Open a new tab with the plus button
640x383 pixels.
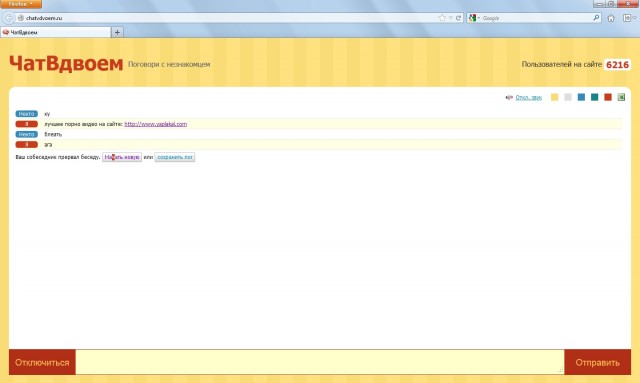coord(117,32)
